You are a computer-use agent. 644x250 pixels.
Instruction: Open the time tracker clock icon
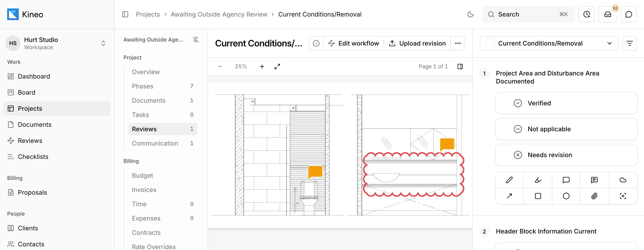tap(587, 14)
